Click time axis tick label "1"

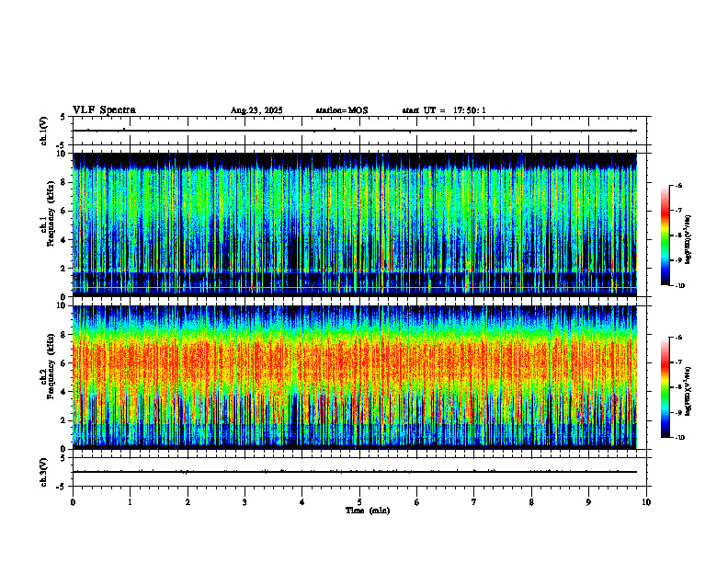(x=131, y=502)
